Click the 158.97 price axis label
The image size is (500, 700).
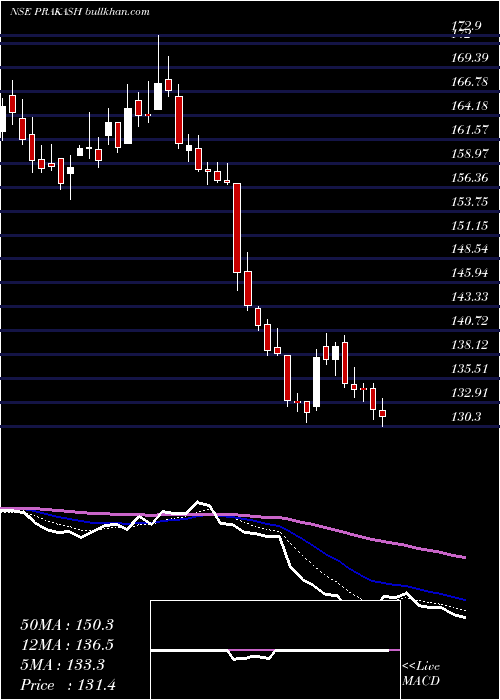469,154
